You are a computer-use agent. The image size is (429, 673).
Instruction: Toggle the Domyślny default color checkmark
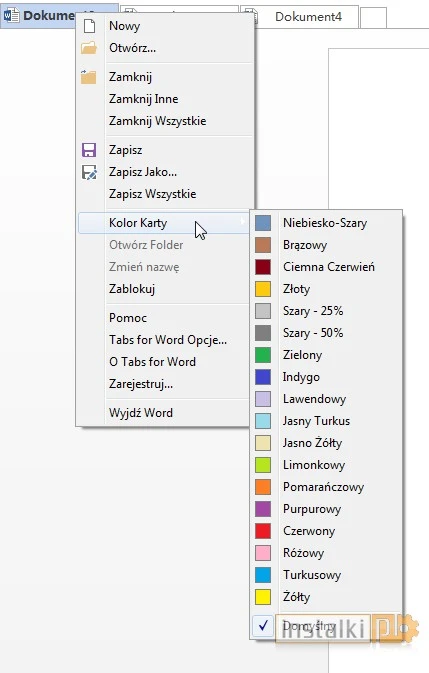(x=263, y=626)
